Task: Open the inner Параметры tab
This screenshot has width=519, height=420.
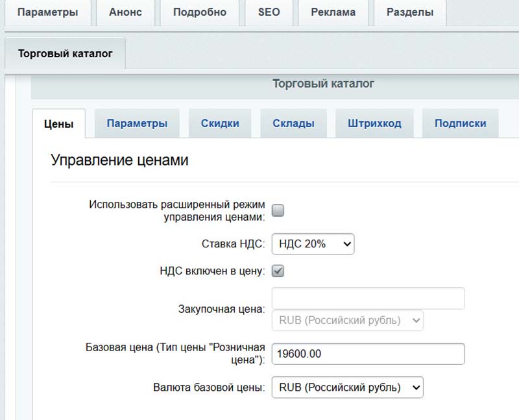Action: point(137,123)
